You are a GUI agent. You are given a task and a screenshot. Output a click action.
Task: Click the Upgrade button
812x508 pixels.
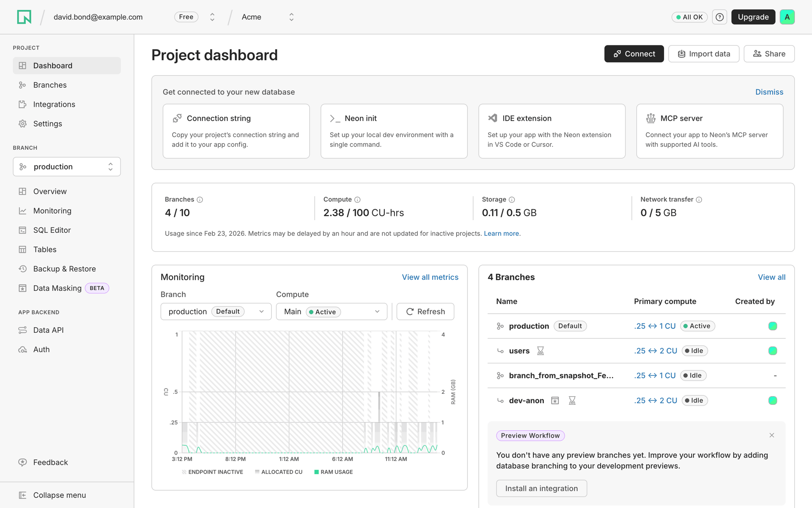tap(753, 17)
